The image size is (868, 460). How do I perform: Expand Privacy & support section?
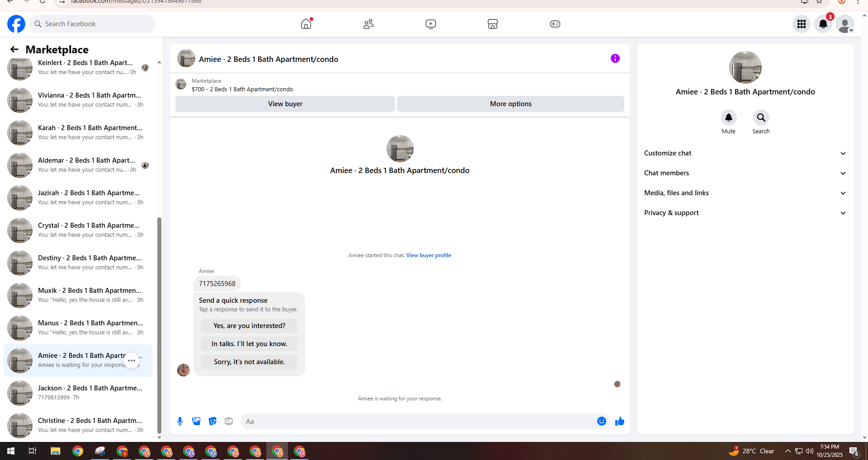745,213
